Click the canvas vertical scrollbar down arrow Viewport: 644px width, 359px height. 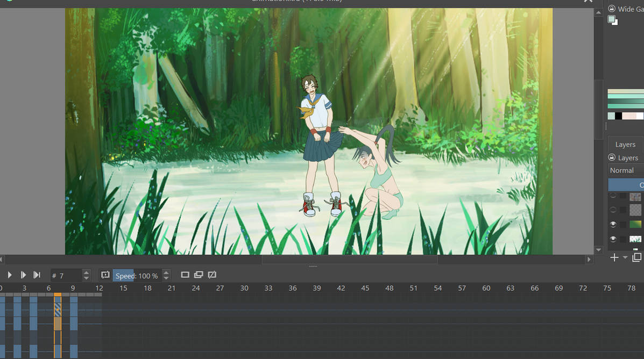(x=598, y=250)
